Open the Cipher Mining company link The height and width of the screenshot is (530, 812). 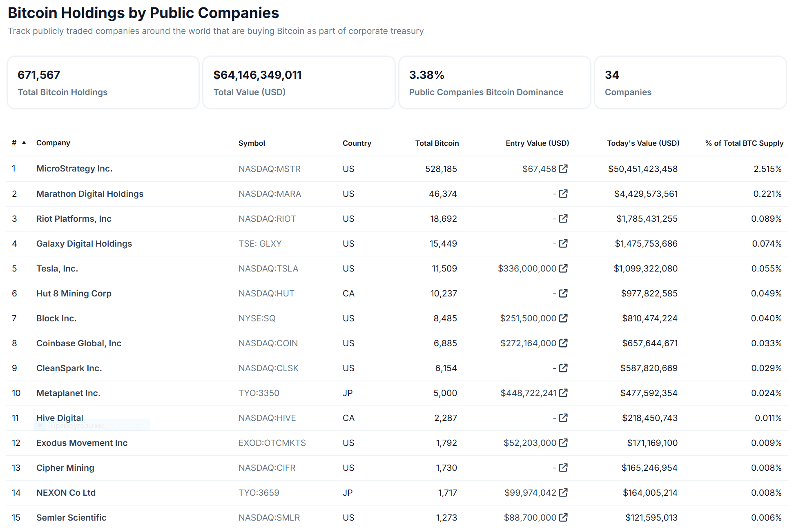tap(65, 468)
